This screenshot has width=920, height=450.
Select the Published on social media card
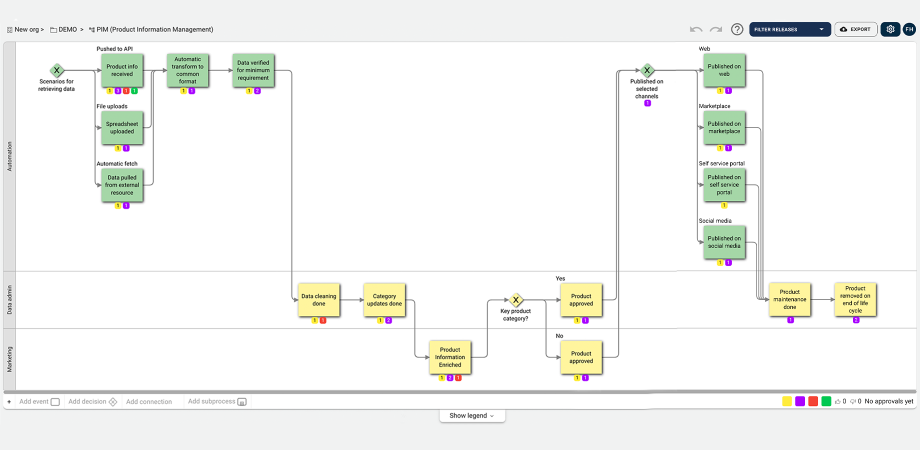(x=724, y=242)
